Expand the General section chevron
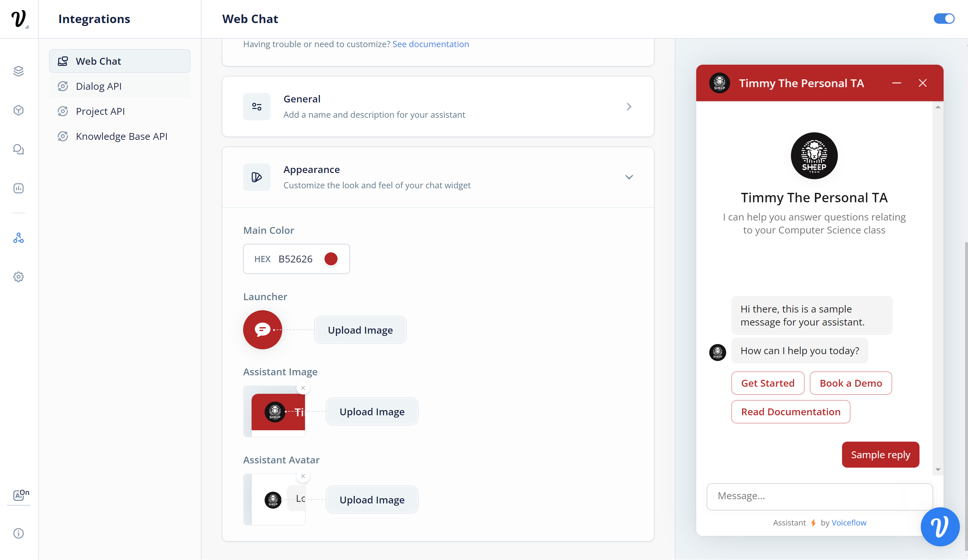968x560 pixels. click(629, 107)
